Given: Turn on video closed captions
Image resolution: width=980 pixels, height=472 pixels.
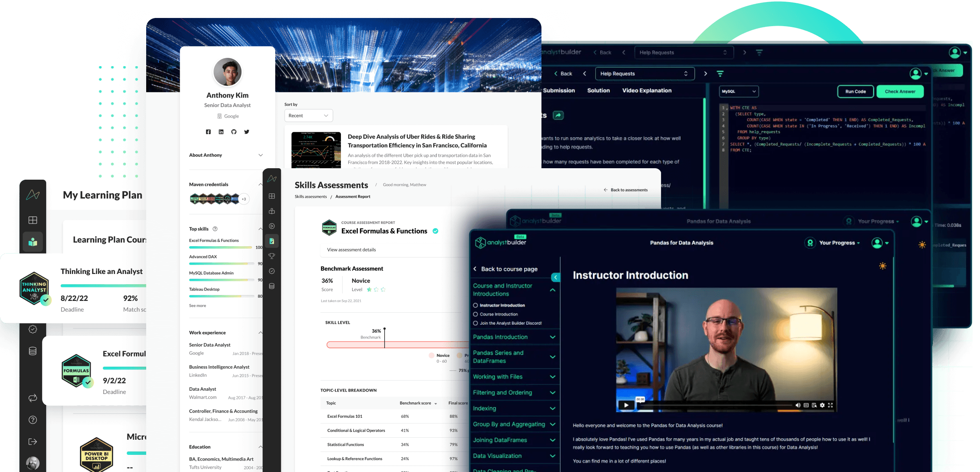Looking at the screenshot, I should (806, 405).
